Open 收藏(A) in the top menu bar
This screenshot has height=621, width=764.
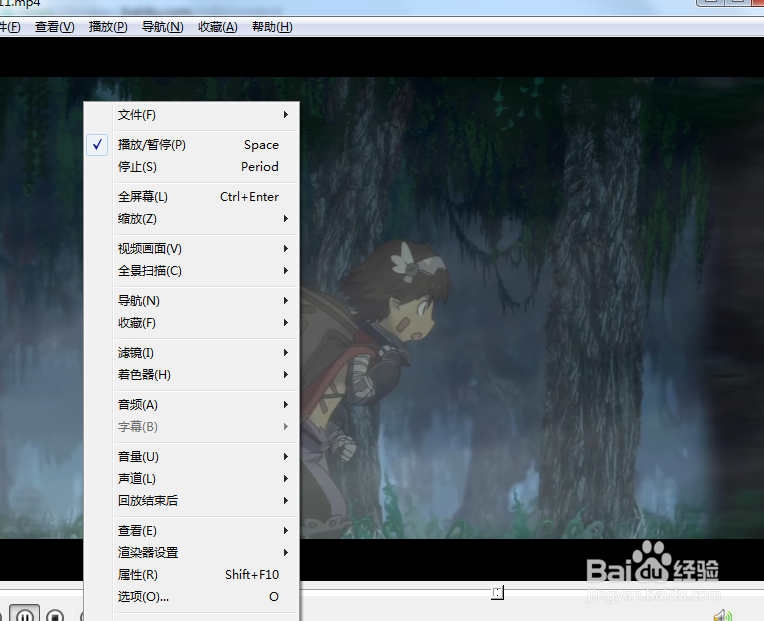click(218, 27)
